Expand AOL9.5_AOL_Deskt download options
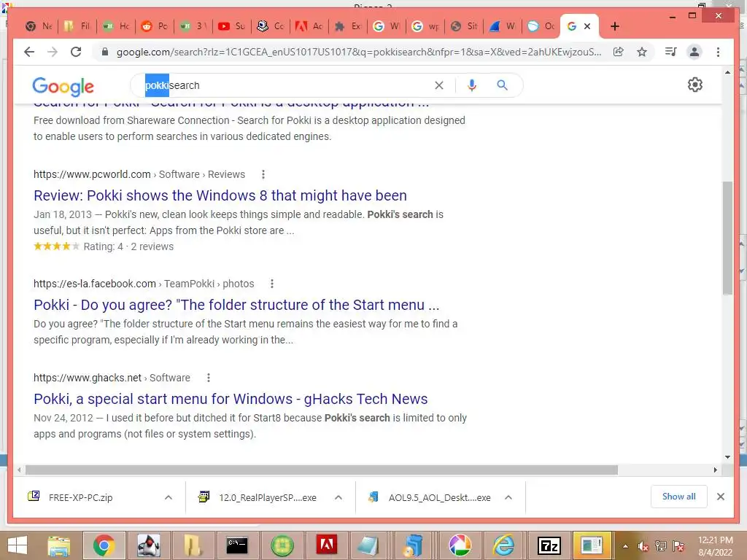 coord(508,497)
